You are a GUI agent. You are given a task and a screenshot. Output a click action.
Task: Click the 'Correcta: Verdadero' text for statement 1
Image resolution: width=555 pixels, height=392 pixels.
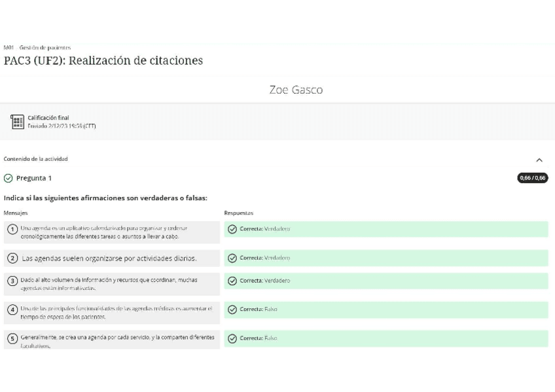[x=265, y=229]
